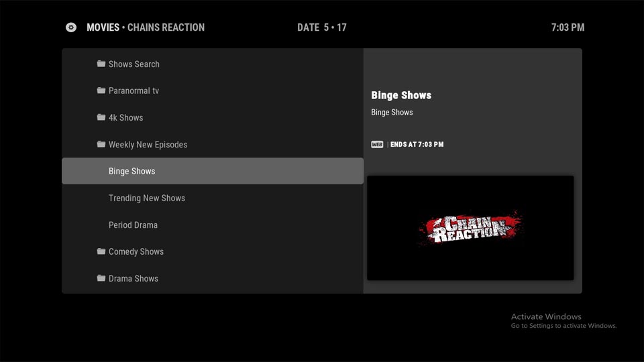644x362 pixels.
Task: Click the WEB source badge icon
Action: point(377,145)
